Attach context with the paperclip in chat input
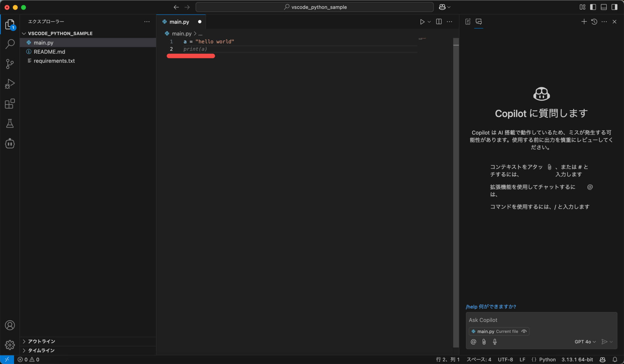624x364 pixels. click(x=484, y=342)
